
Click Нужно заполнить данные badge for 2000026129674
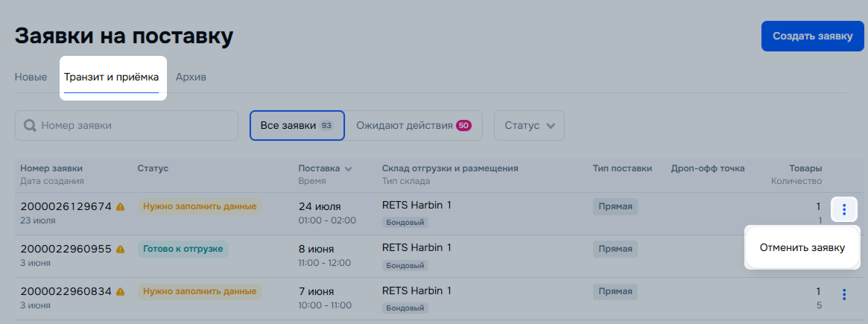click(200, 206)
